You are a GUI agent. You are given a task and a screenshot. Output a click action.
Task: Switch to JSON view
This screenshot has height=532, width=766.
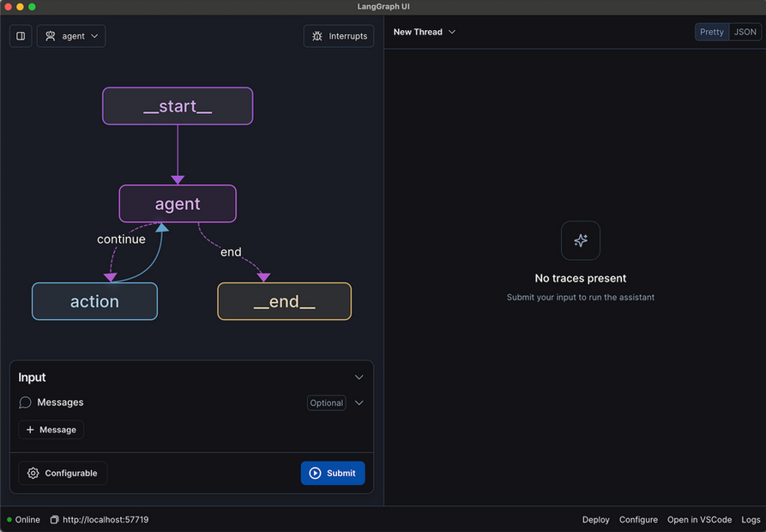pos(745,33)
